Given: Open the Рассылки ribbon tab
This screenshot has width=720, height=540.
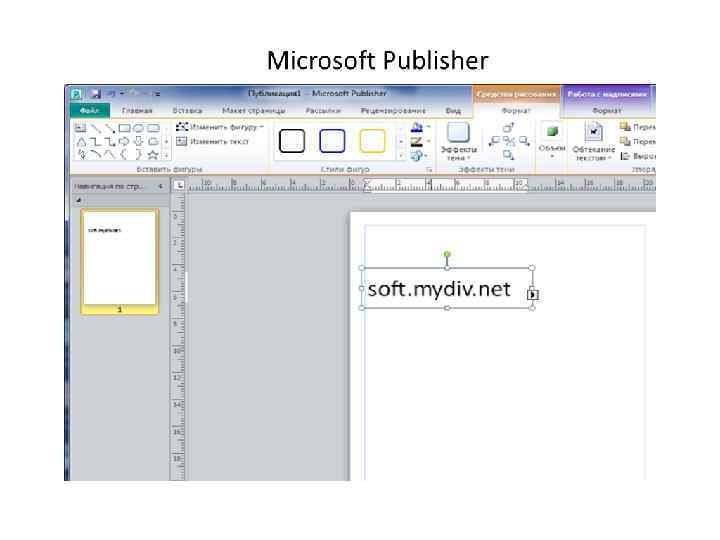Looking at the screenshot, I should [x=323, y=111].
